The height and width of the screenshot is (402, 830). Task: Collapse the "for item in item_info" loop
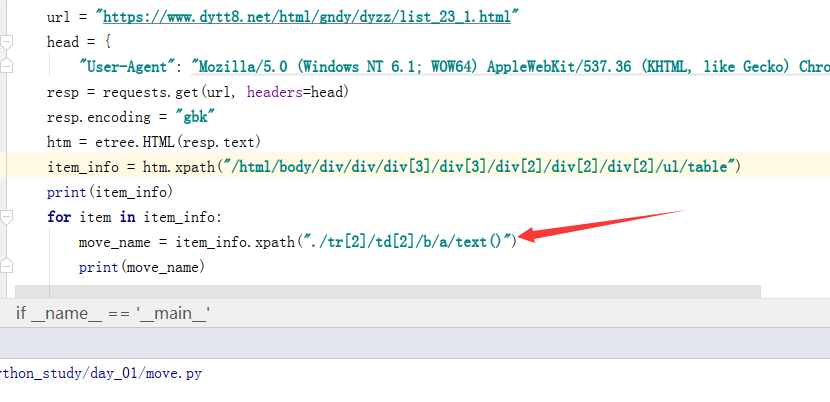tap(7, 217)
